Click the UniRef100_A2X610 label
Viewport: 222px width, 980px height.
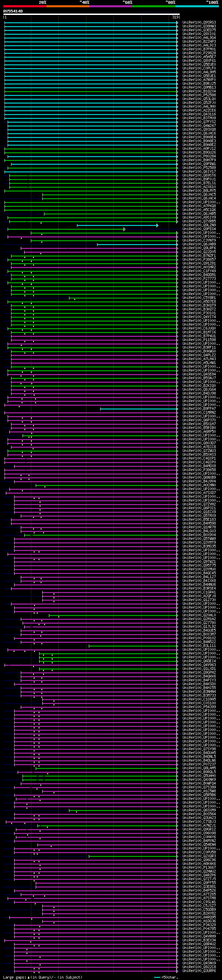pos(199,187)
